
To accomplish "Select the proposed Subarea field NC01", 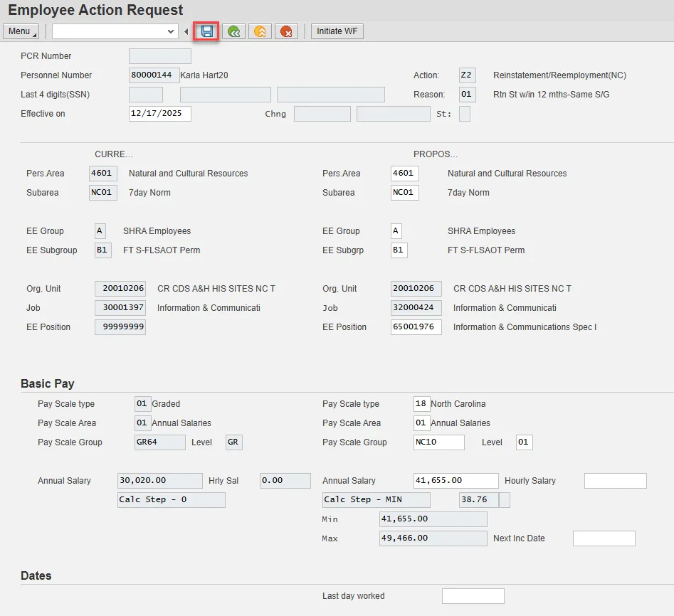I will pyautogui.click(x=404, y=193).
